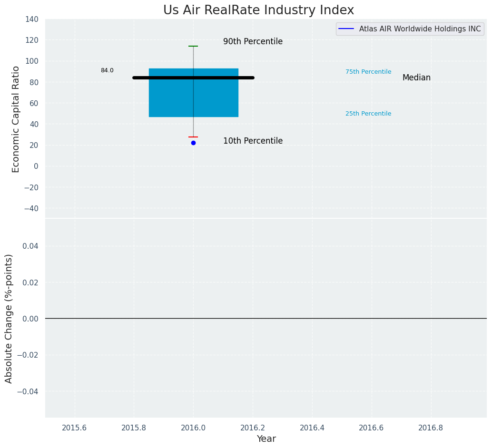Click the 2015.6 x-axis tick label
Screen dimensions: 492x448
tap(74, 428)
